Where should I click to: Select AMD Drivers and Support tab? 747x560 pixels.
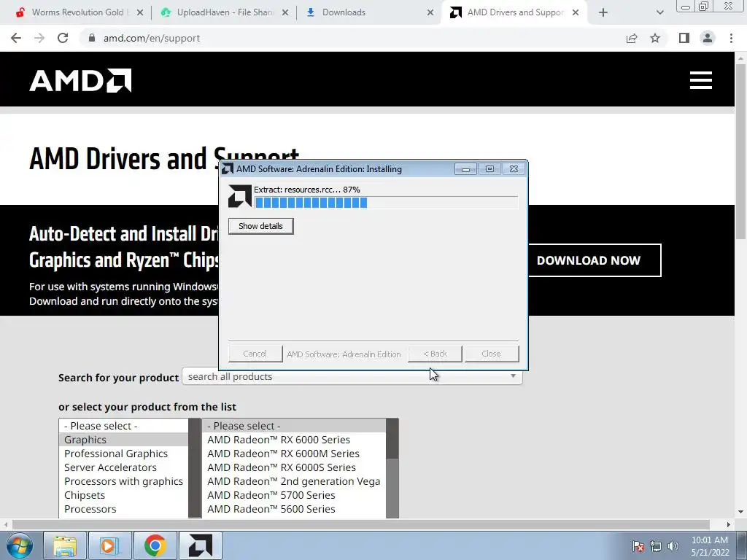tap(514, 12)
